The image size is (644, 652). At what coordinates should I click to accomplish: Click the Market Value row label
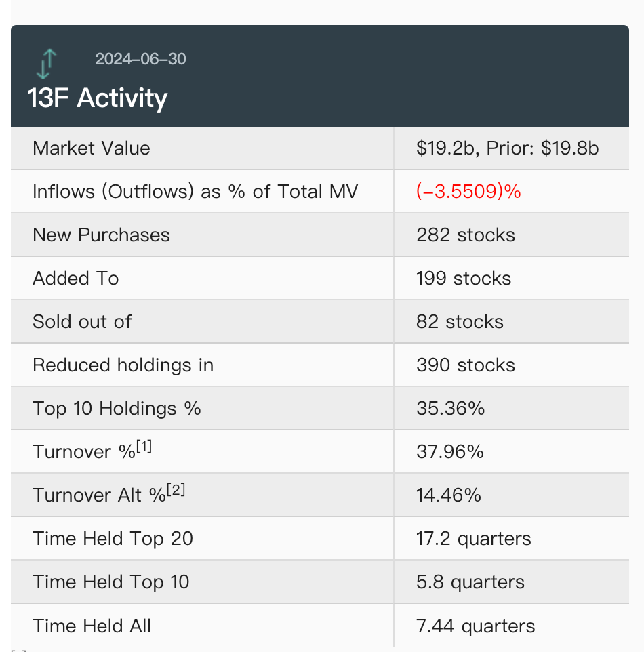[x=92, y=148]
